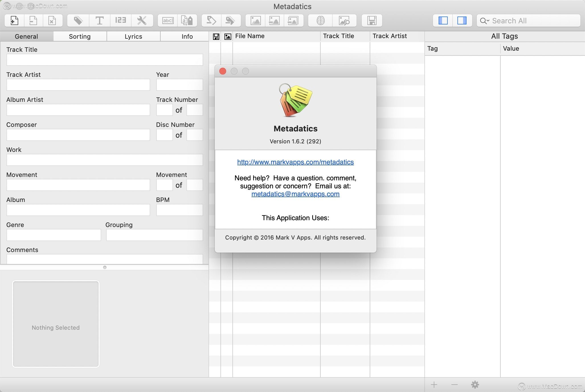585x392 pixels.
Task: Click the 'All Tags' panel heading
Action: tap(504, 36)
